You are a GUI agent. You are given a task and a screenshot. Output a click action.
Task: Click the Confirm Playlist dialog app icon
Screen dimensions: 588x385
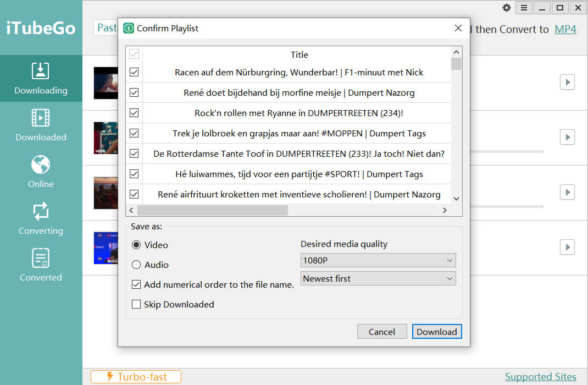click(x=129, y=28)
